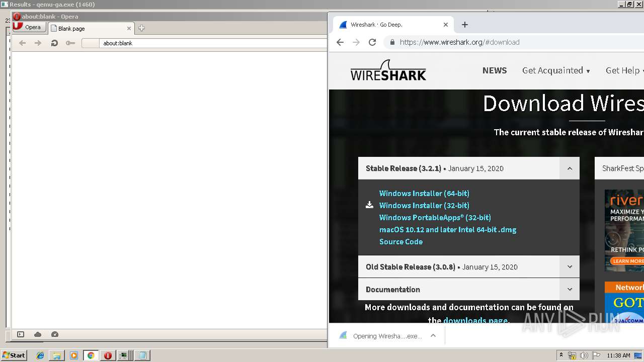Switch to Opera via taskbar
Viewport: 644px width, 362px height.
coord(108,355)
